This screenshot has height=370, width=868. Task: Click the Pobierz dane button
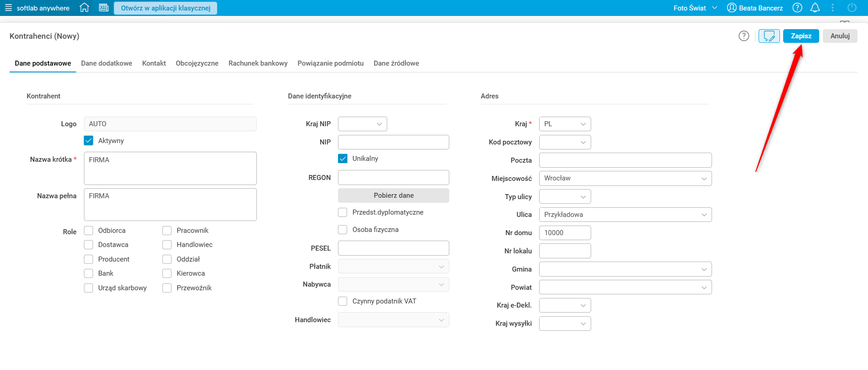point(394,195)
